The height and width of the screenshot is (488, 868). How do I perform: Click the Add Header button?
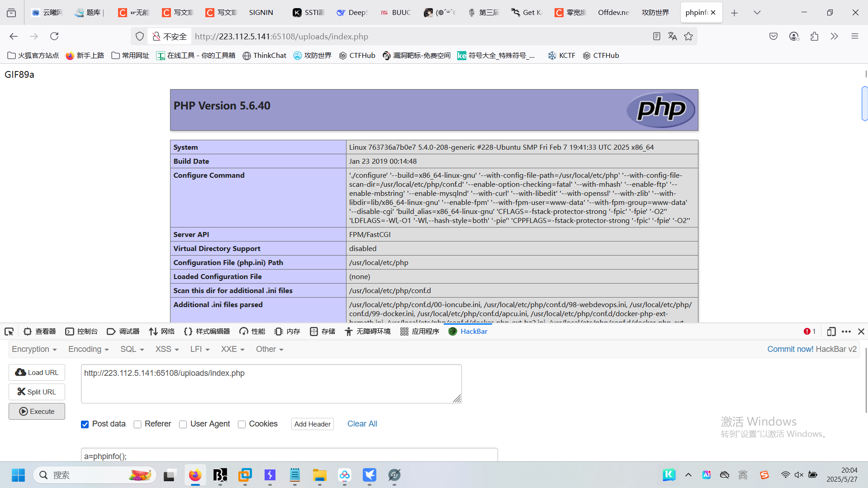[x=313, y=424]
